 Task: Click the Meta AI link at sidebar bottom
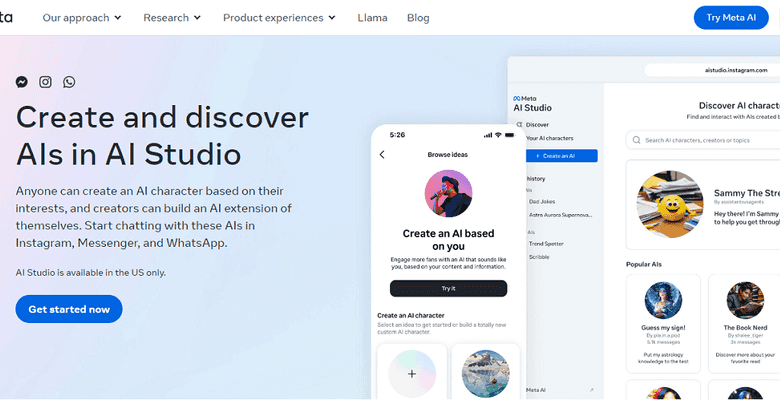click(x=536, y=390)
